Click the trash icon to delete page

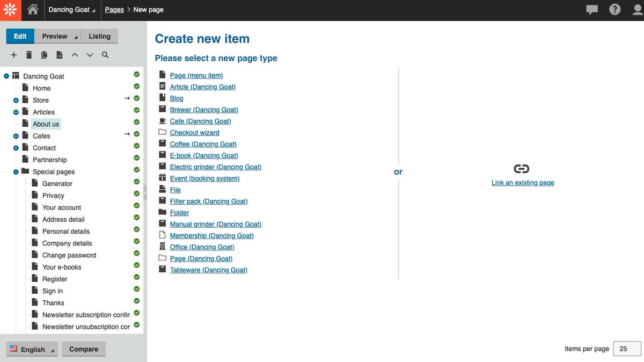click(29, 55)
